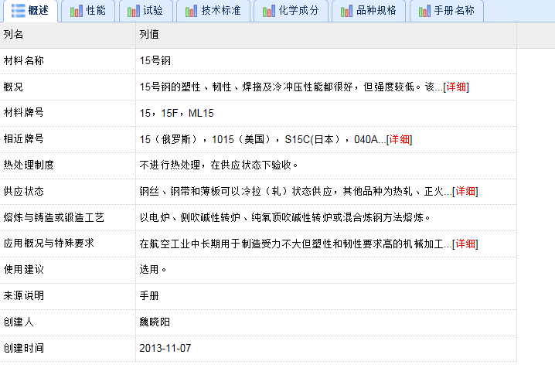Viewport: 555px width, 392px height.
Task: Select the 材料名称 label cell
Action: 67,61
